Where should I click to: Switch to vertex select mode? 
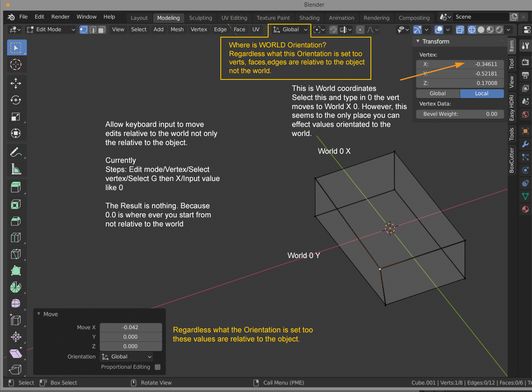84,30
